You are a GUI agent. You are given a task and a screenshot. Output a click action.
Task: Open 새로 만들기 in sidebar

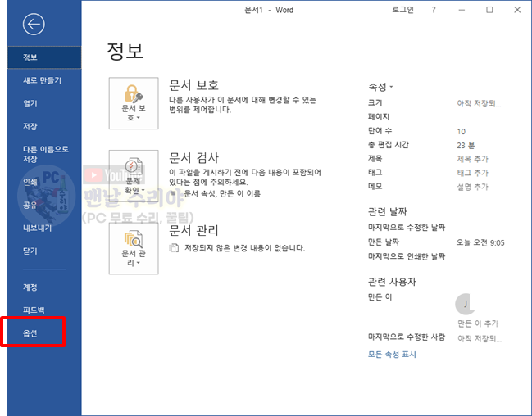click(x=44, y=80)
